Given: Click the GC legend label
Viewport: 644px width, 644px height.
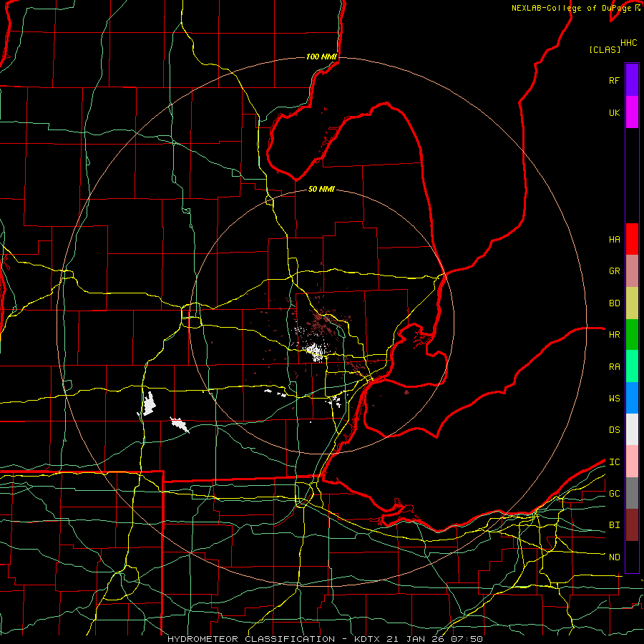Looking at the screenshot, I should [614, 494].
